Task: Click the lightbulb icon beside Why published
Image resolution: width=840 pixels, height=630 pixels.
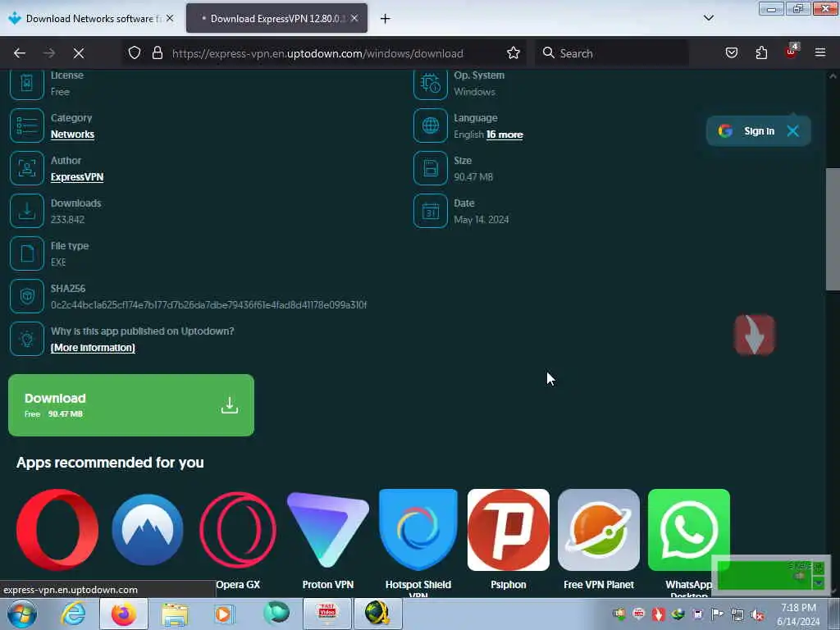Action: 27,339
